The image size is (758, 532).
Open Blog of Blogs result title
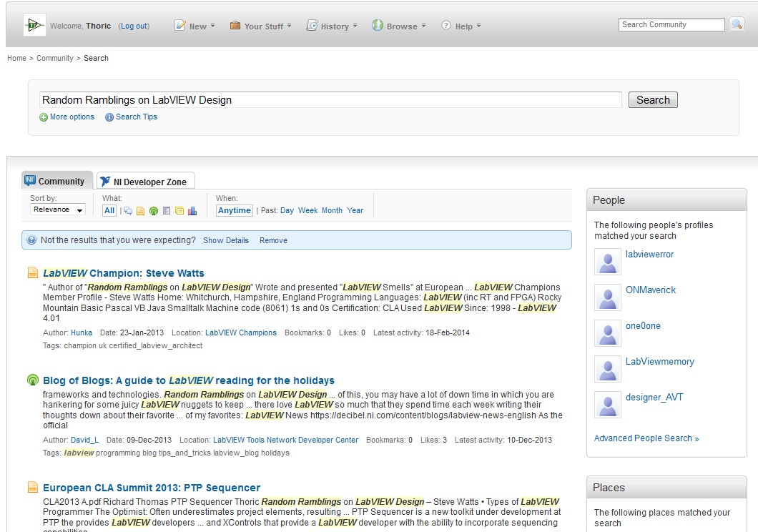(189, 380)
